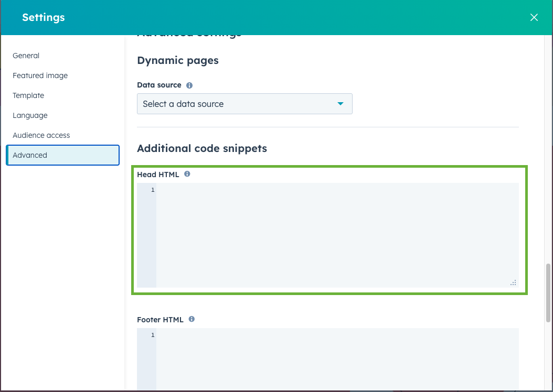553x392 pixels.
Task: Expand the data source list via its caret arrow
Action: click(341, 104)
